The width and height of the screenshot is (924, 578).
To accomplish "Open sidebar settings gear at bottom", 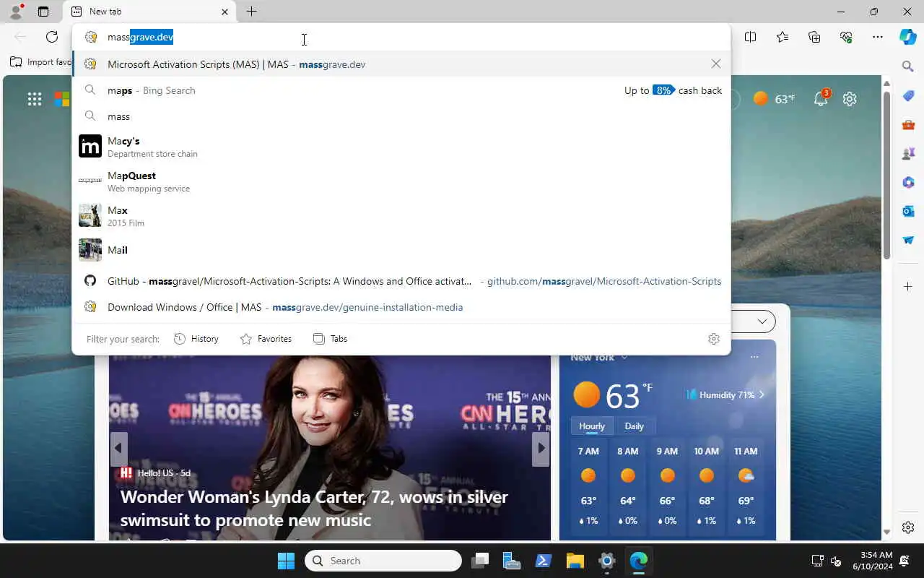I will pos(908,527).
